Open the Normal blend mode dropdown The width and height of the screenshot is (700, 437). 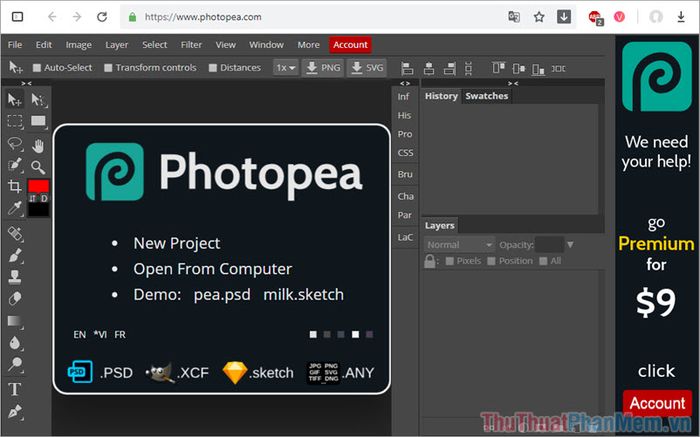click(x=459, y=245)
